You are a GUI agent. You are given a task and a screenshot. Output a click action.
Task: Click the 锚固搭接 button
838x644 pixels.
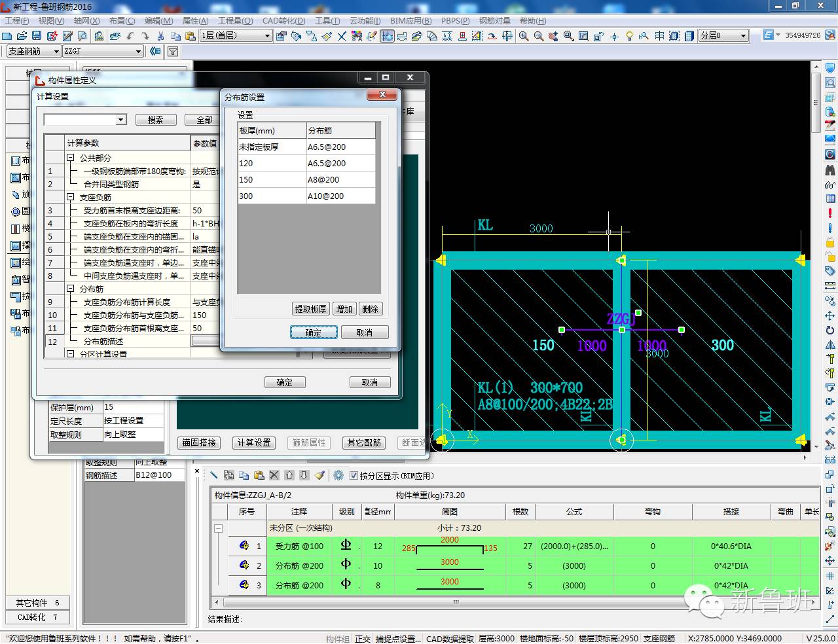coord(199,443)
